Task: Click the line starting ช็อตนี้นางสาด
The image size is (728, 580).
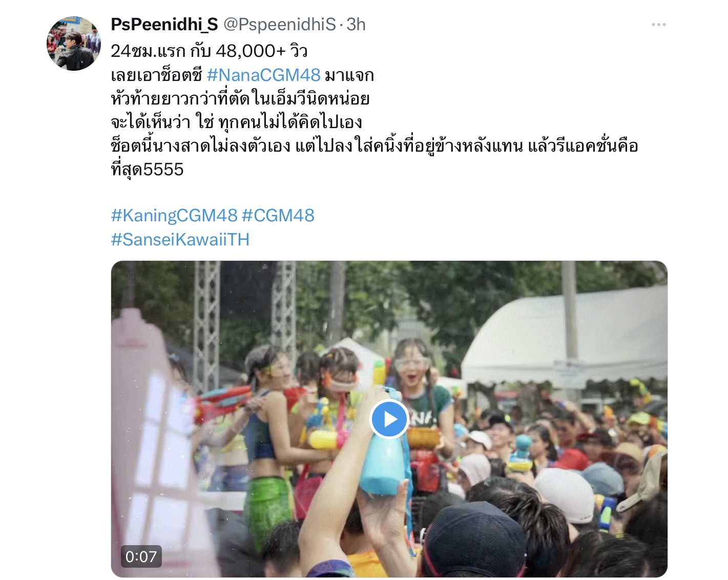Action: (x=375, y=146)
